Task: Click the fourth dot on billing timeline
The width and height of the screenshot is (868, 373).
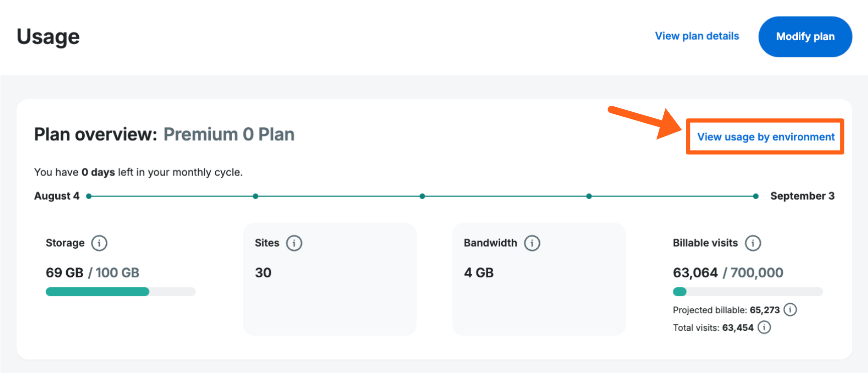Action: (589, 197)
